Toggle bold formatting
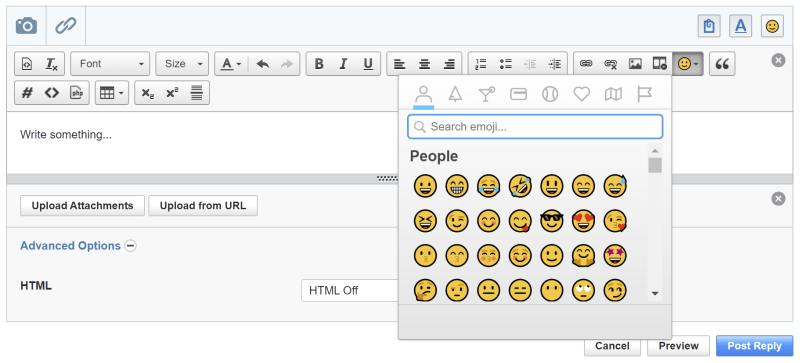The image size is (800, 363). coord(319,64)
